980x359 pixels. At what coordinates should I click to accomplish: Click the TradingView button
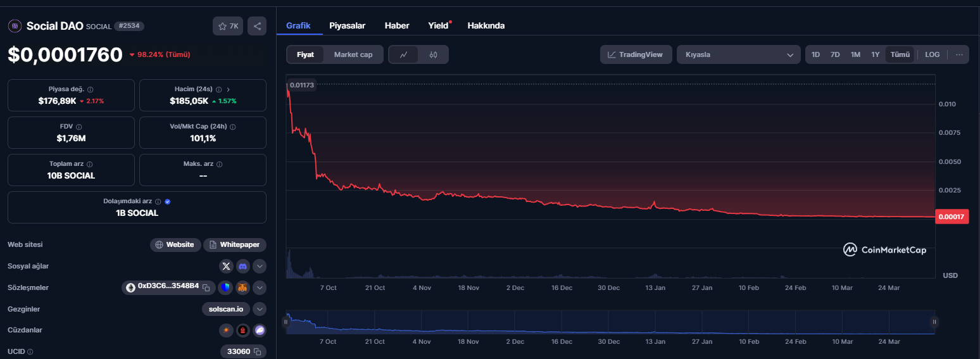(635, 54)
